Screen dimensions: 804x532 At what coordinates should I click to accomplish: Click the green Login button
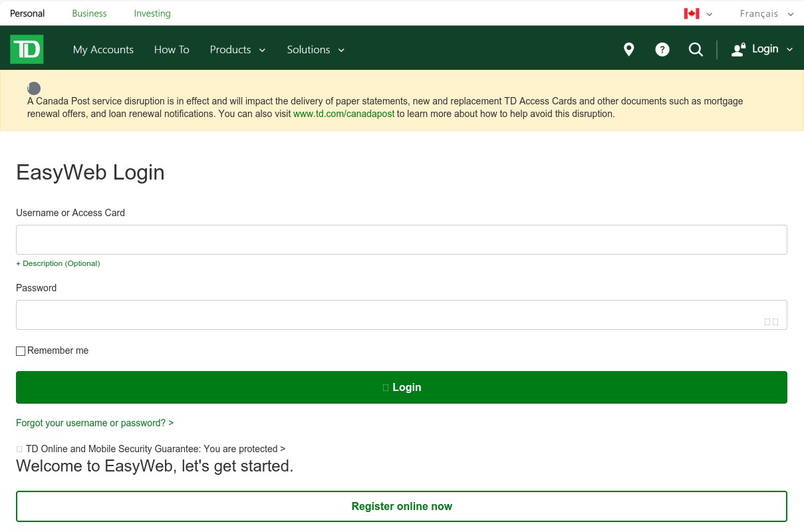402,387
